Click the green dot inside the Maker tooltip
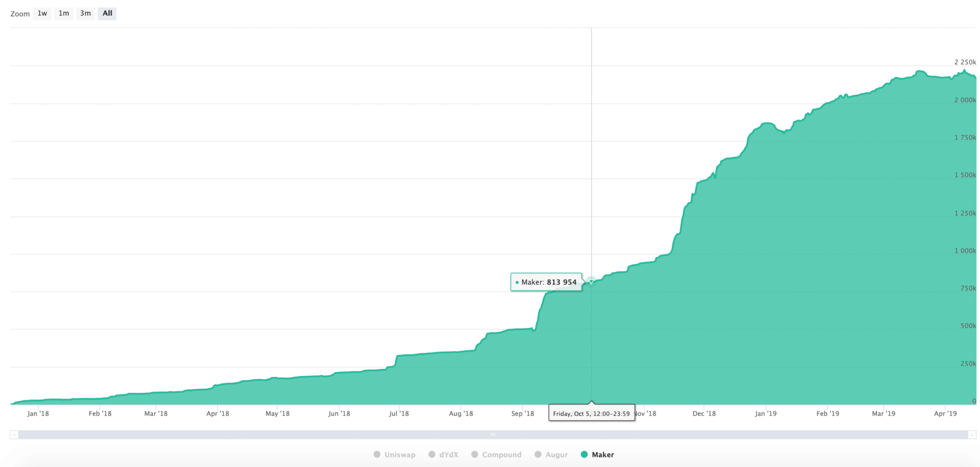The height and width of the screenshot is (467, 980). [517, 282]
